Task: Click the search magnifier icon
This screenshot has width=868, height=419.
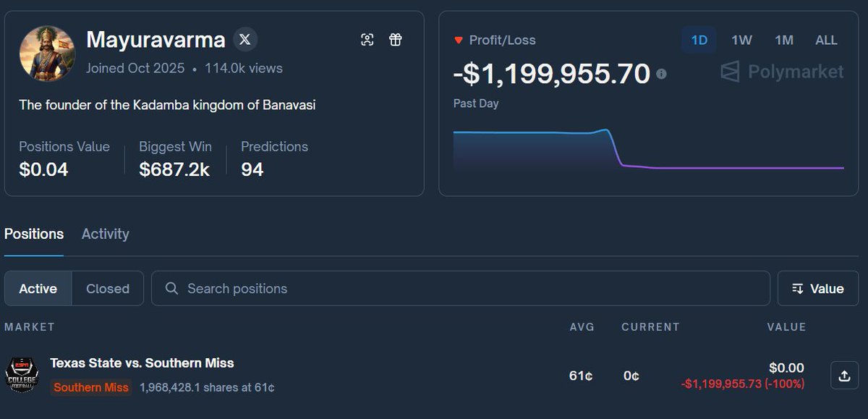Action: pyautogui.click(x=171, y=289)
